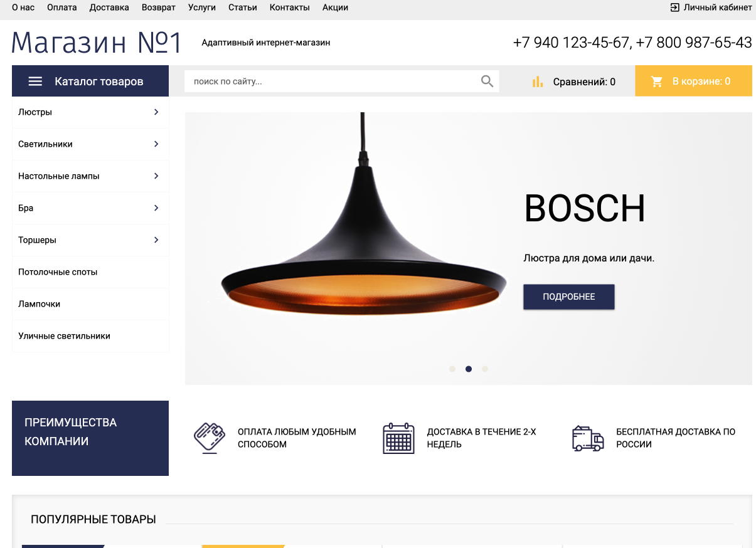Open the Возврат menu item
756x548 pixels.
pos(159,8)
